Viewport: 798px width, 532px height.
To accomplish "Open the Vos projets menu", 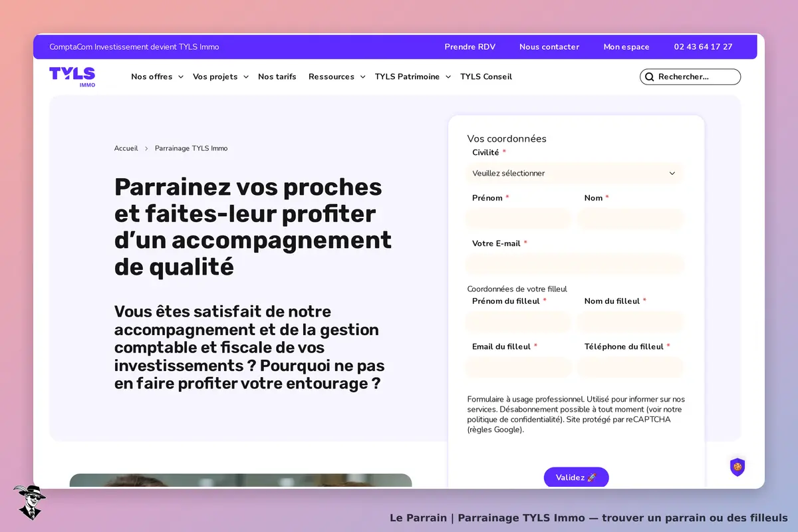I will (x=215, y=76).
